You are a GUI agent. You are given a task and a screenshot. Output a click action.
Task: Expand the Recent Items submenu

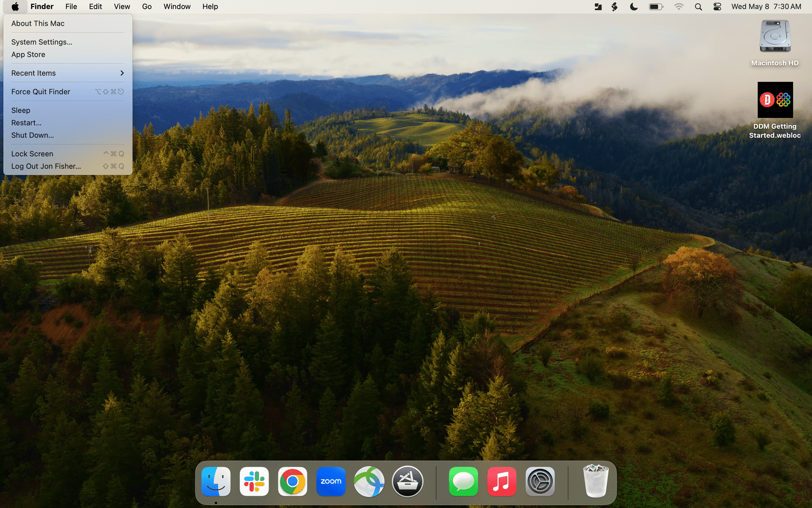point(68,73)
